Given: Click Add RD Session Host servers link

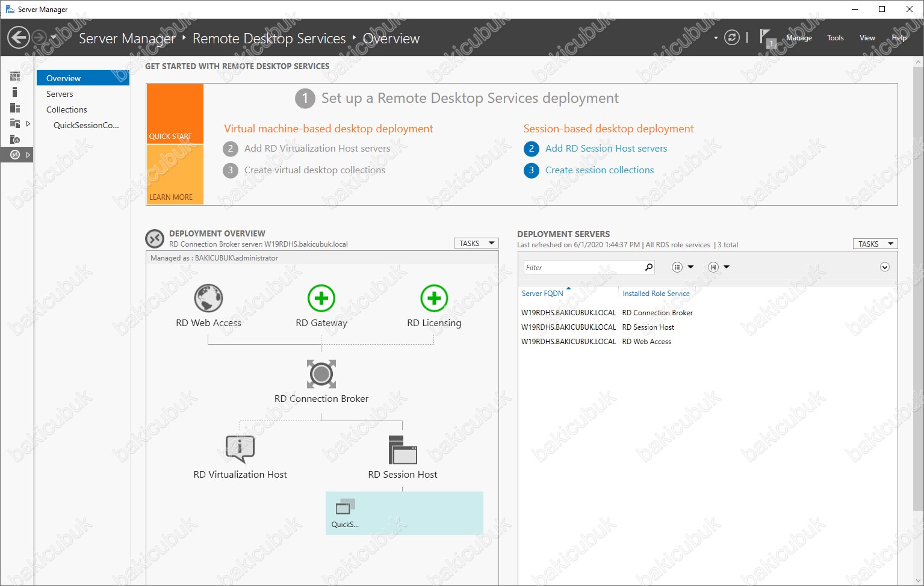Looking at the screenshot, I should [606, 149].
